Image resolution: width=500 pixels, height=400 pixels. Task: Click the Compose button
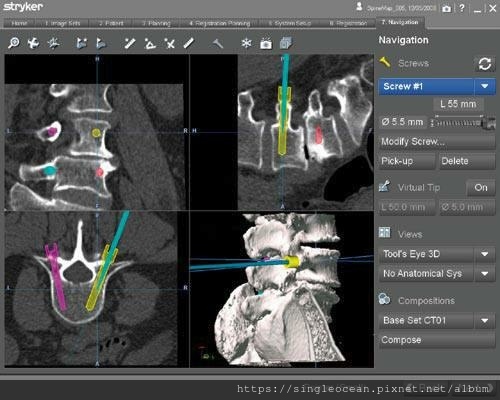(437, 340)
